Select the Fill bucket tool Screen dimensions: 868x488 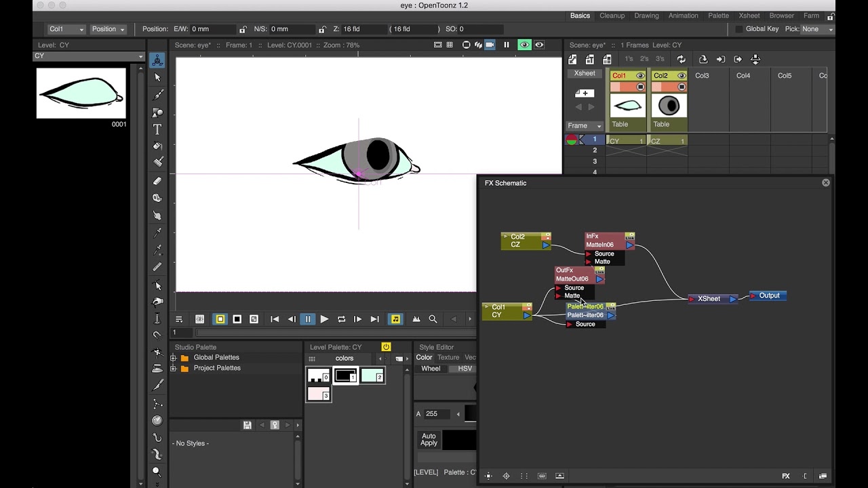[157, 146]
